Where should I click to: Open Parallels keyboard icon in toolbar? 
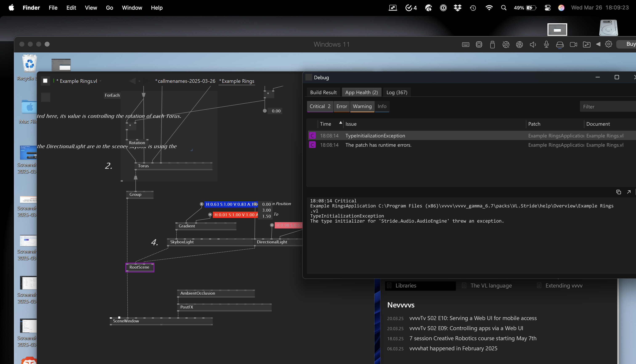(x=466, y=45)
